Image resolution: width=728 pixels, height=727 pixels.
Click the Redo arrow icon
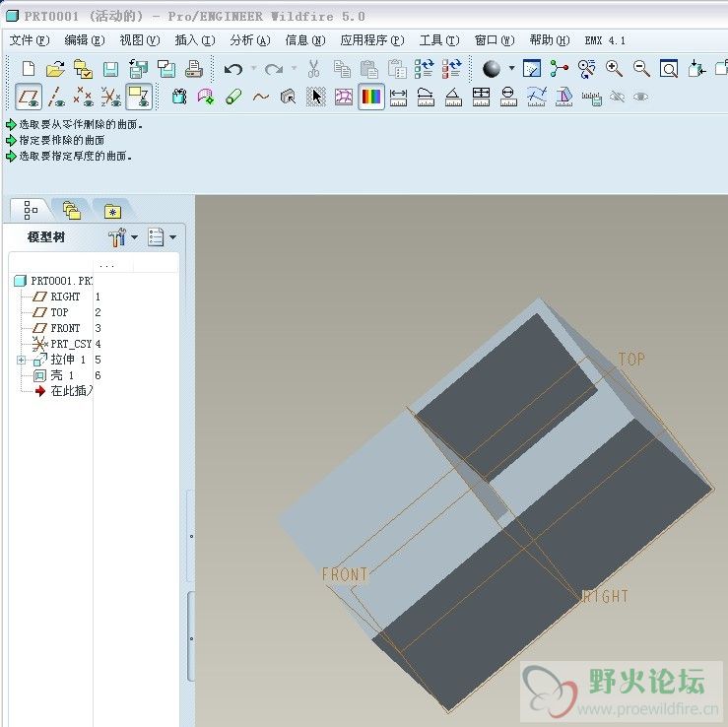274,69
